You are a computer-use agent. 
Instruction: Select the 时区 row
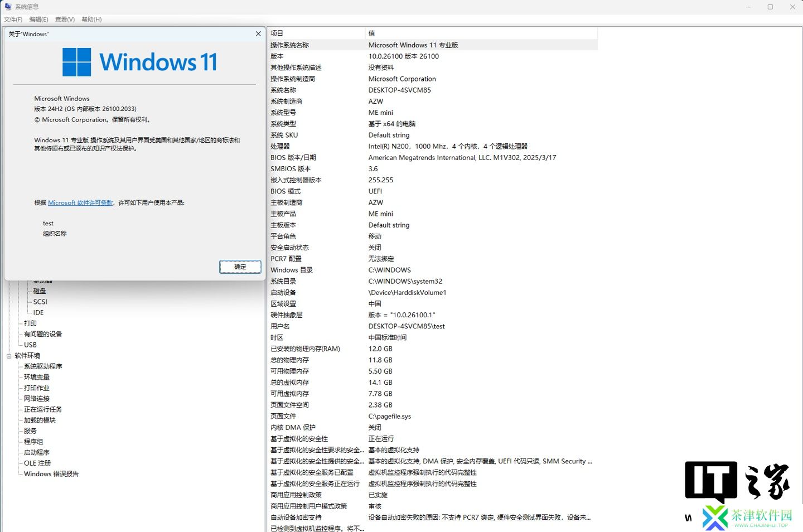click(x=432, y=338)
